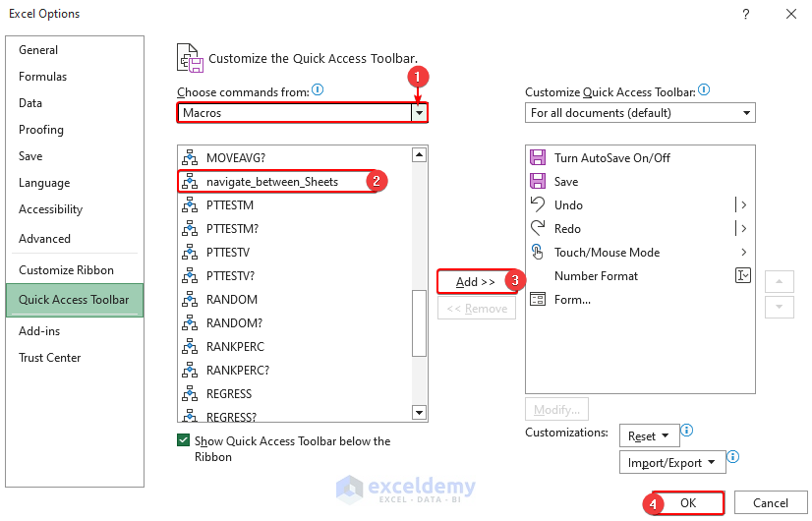The image size is (812, 521).
Task: Click the Number Format combo box indicator icon
Action: [x=743, y=275]
